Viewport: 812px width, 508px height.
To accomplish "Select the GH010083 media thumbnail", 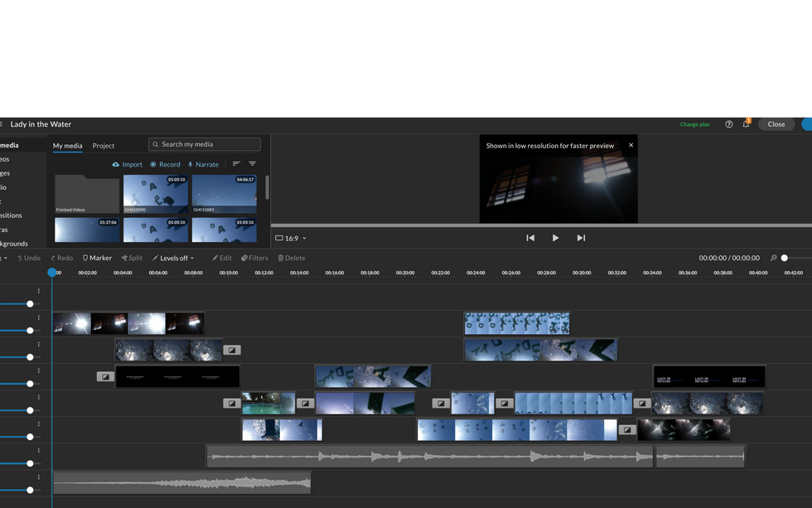I will tap(225, 194).
